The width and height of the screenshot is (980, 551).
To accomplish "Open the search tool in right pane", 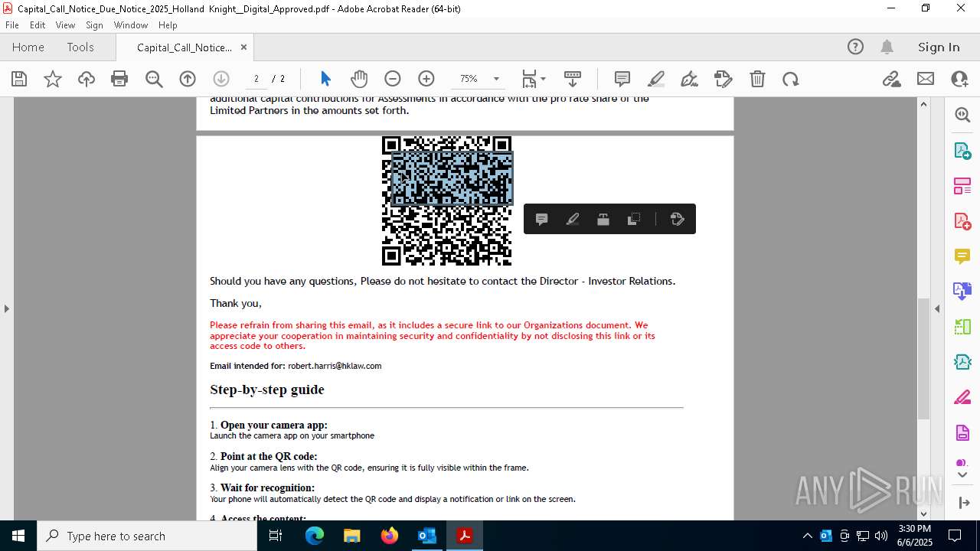I will (962, 115).
